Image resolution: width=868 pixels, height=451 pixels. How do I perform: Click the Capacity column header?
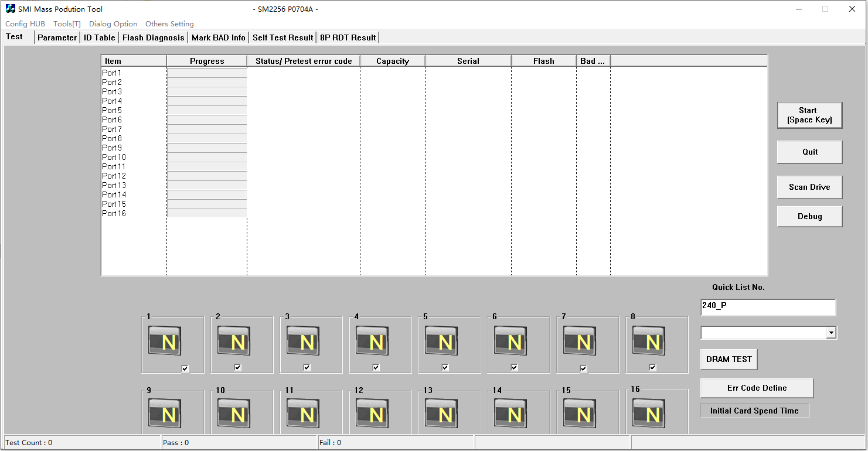(x=393, y=61)
